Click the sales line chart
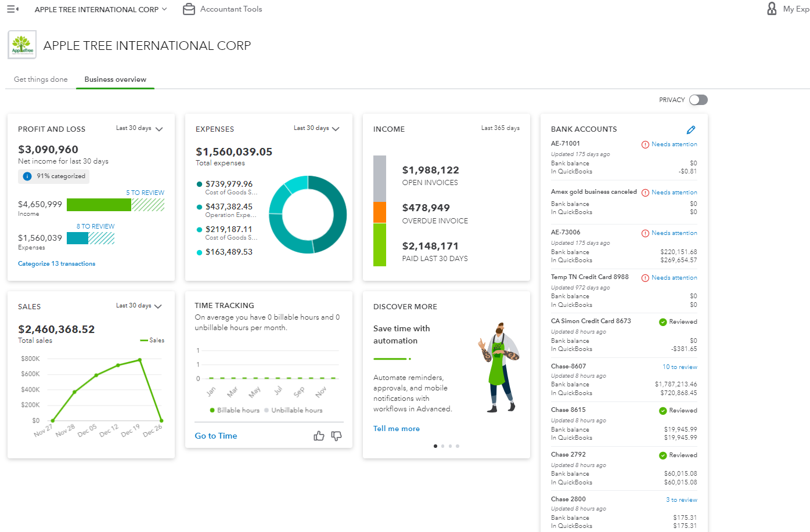 pos(107,390)
